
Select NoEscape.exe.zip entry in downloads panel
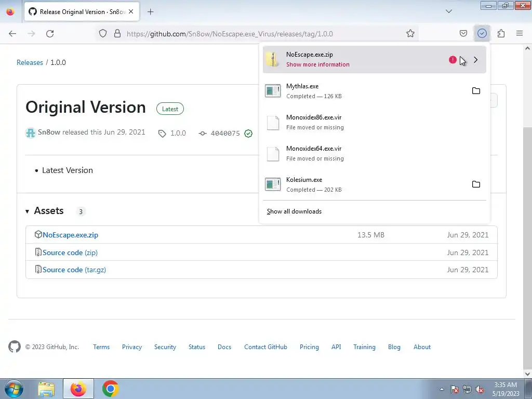[x=374, y=59]
